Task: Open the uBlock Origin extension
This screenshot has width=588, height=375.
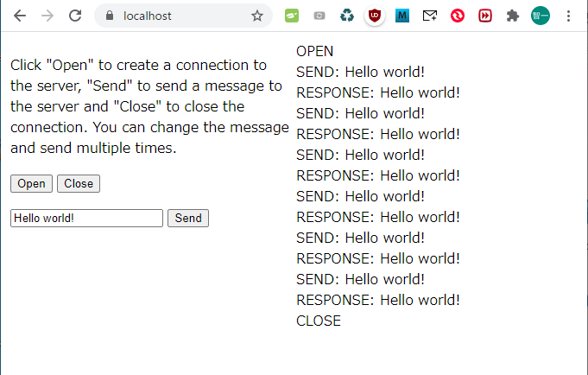Action: [x=375, y=16]
